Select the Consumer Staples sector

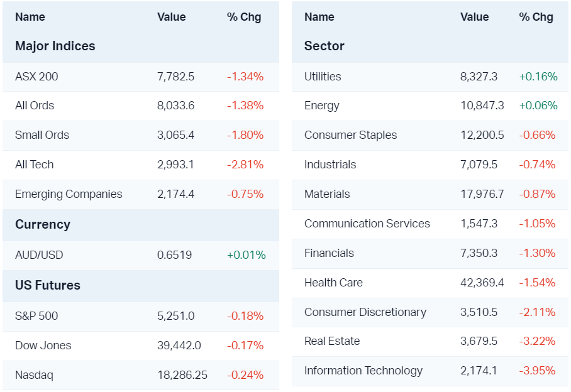[351, 135]
